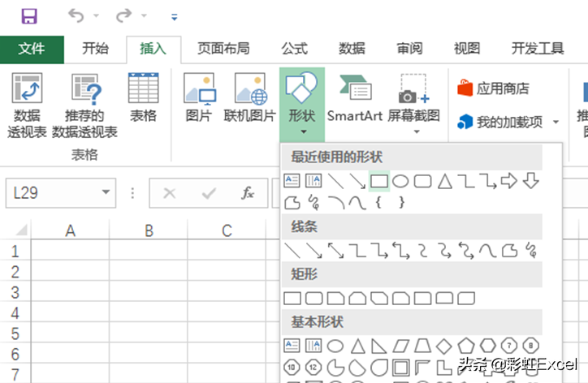The width and height of the screenshot is (588, 383).
Task: Choose the double arrow line in 线条
Action: pyautogui.click(x=335, y=251)
